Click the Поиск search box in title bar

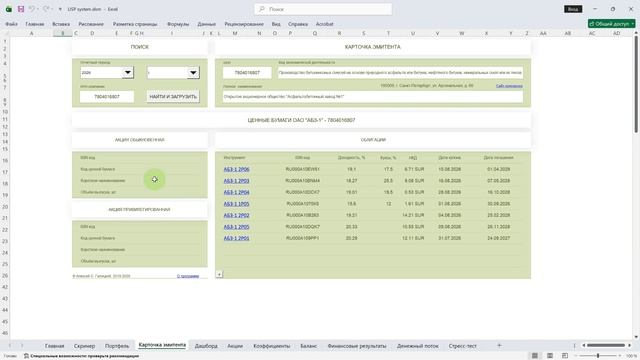point(323,9)
